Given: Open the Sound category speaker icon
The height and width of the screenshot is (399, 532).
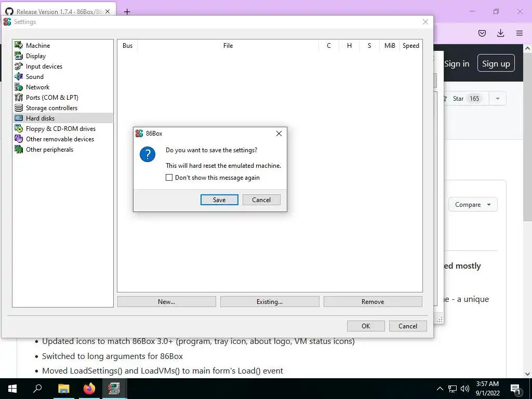Looking at the screenshot, I should click(x=19, y=77).
